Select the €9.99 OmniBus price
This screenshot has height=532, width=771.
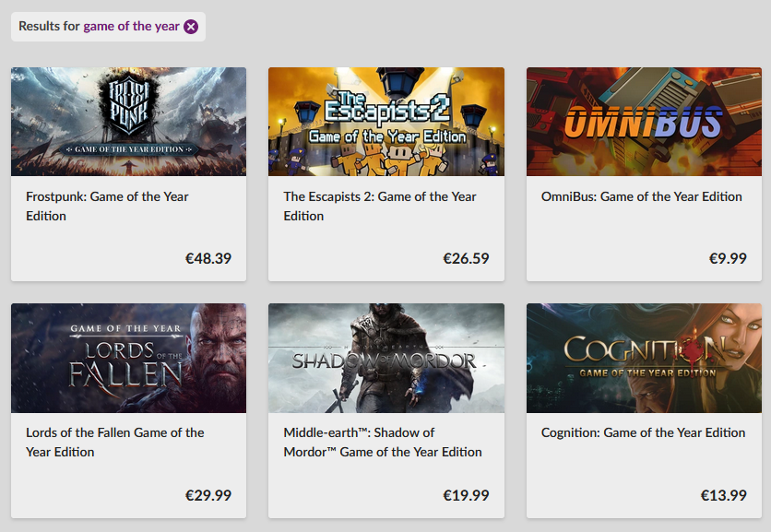(728, 259)
